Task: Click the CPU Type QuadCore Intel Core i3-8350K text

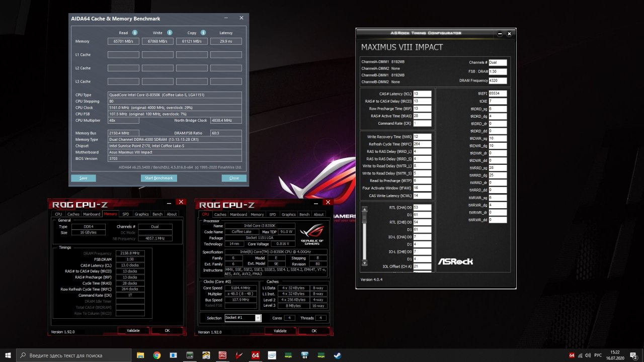Action: tap(175, 95)
